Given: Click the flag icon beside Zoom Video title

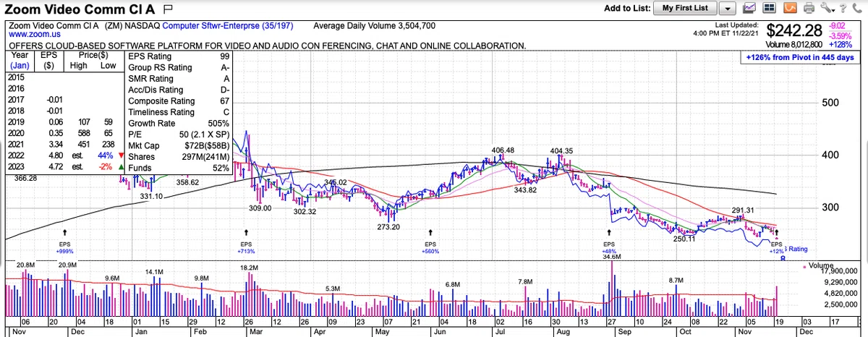Looking at the screenshot, I should point(168,9).
